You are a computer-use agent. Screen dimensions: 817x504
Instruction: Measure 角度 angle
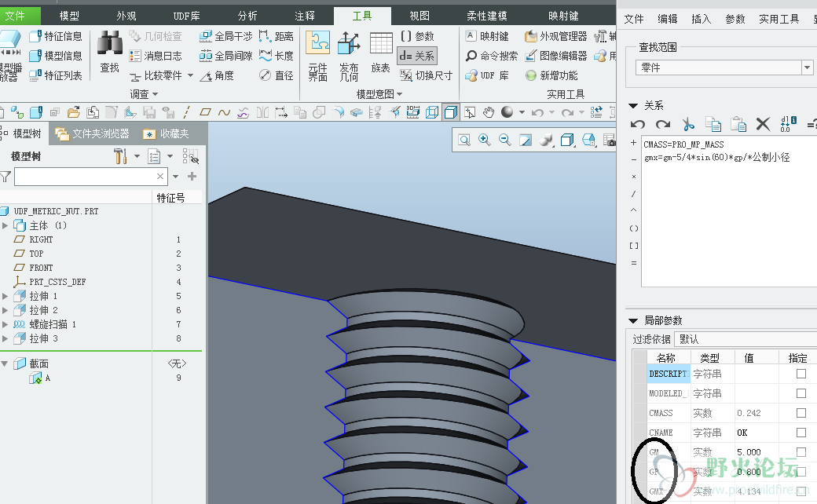217,75
